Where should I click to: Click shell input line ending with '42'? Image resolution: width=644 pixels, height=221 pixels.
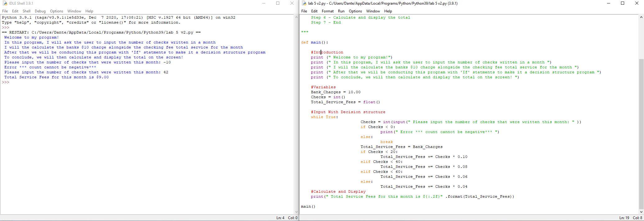pos(86,72)
